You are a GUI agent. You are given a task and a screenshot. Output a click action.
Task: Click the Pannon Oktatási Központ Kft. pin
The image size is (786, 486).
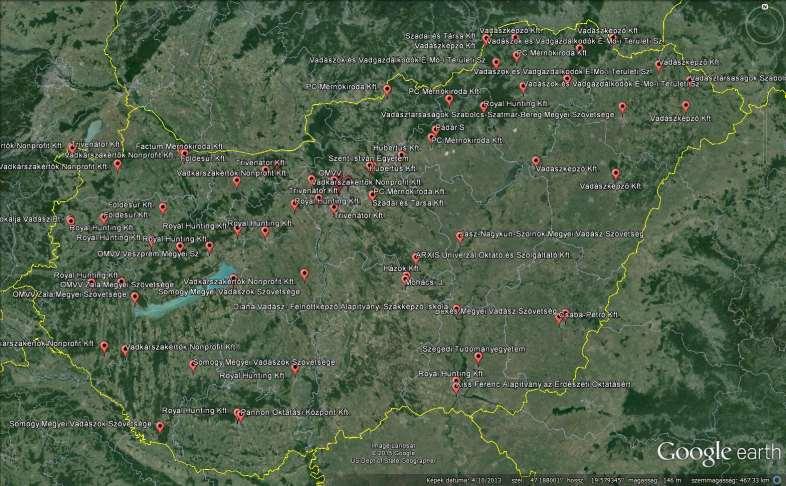240,416
